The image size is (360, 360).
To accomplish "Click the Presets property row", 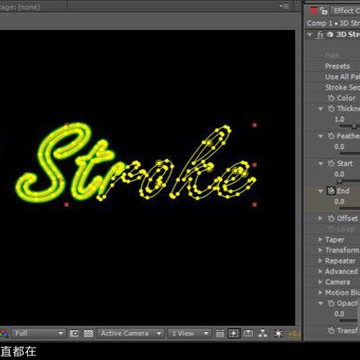I will pyautogui.click(x=333, y=66).
